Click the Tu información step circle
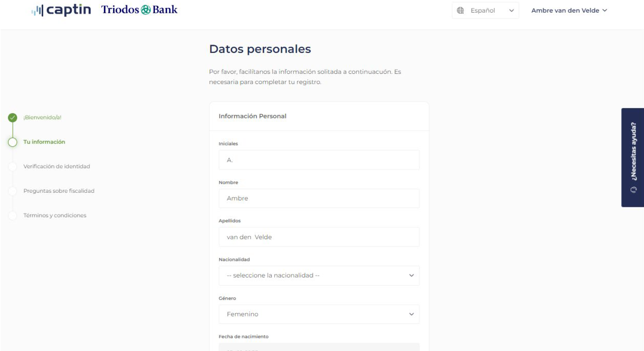 13,142
